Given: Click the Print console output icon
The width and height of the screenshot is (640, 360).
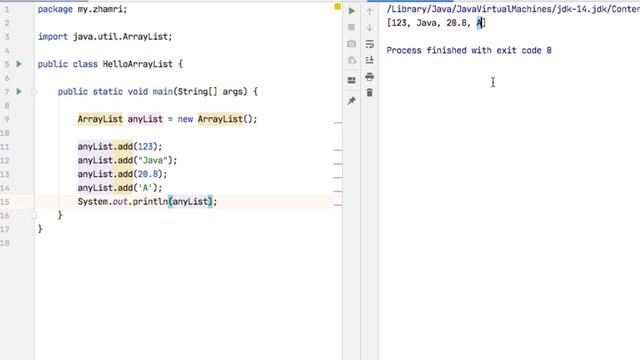Looking at the screenshot, I should [370, 76].
